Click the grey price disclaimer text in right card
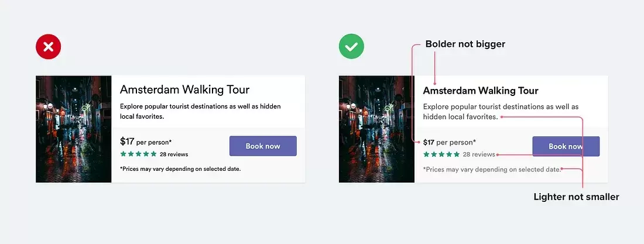Screen dimensions: 644x244 pyautogui.click(x=492, y=169)
